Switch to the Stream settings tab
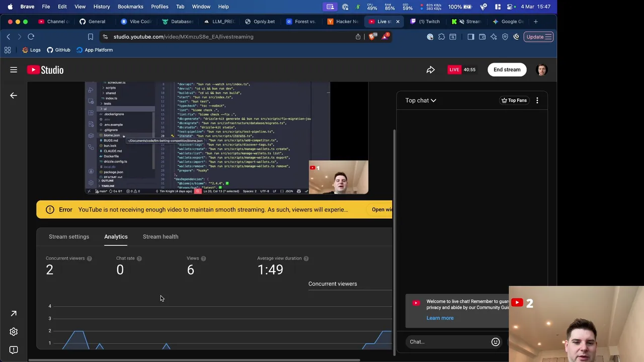The image size is (644, 362). [69, 237]
